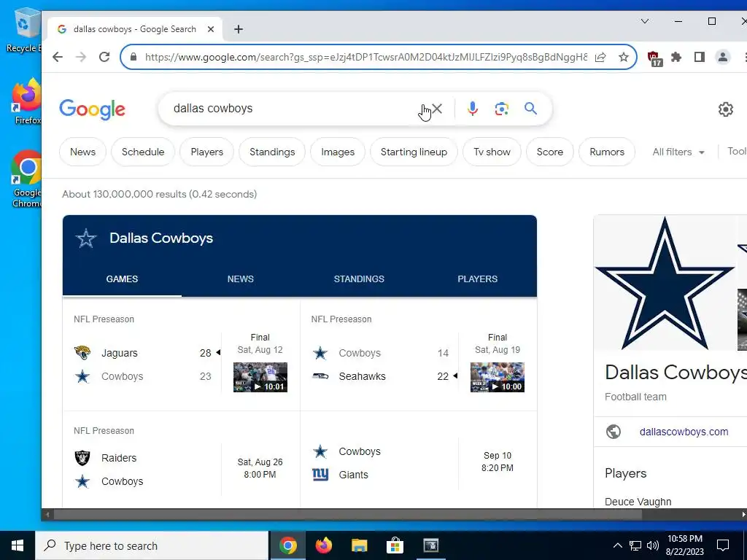Open the Extensions puzzle piece menu
Image resolution: width=747 pixels, height=560 pixels.
(676, 57)
